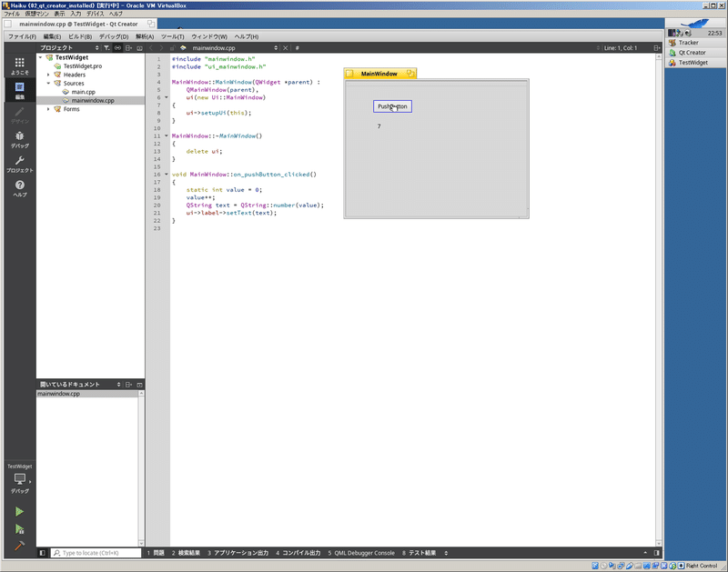Open the 3 アプリケーション出力 pane
The image size is (728, 572).
click(x=238, y=553)
